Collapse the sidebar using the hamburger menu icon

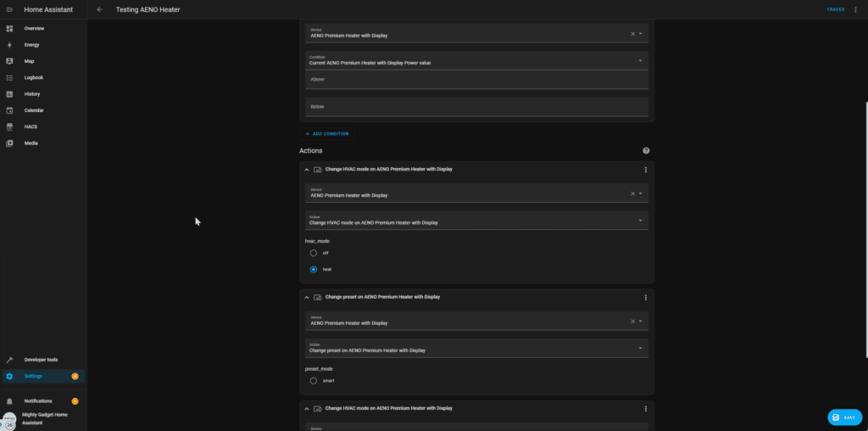[9, 9]
